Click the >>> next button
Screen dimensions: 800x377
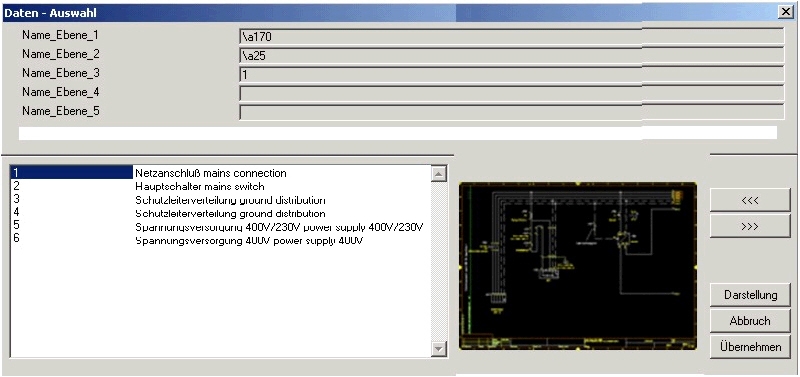click(x=750, y=226)
